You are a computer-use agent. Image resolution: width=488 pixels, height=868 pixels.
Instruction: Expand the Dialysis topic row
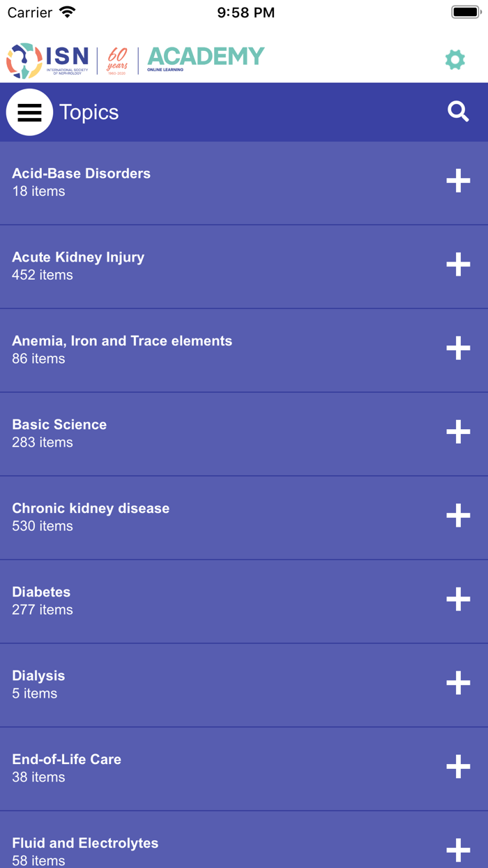tap(458, 683)
